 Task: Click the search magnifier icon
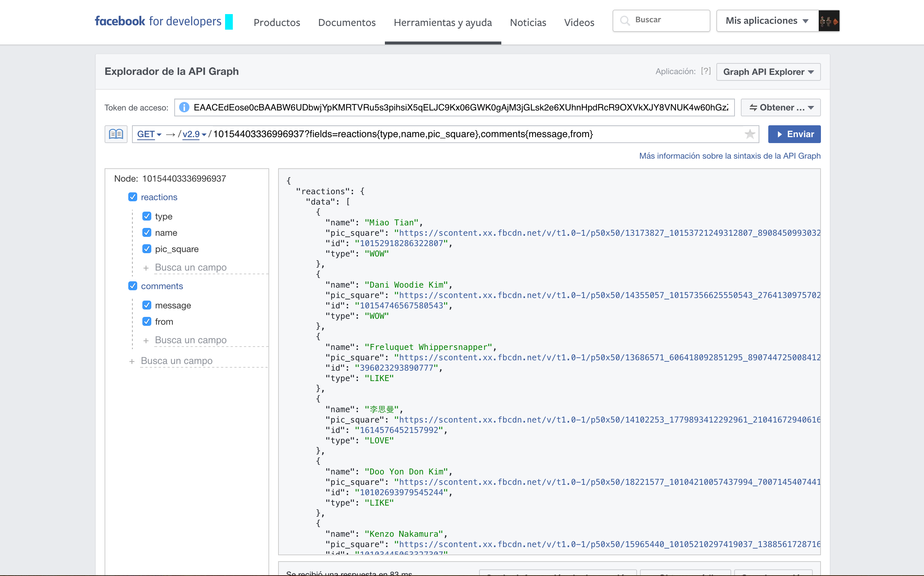tap(625, 20)
